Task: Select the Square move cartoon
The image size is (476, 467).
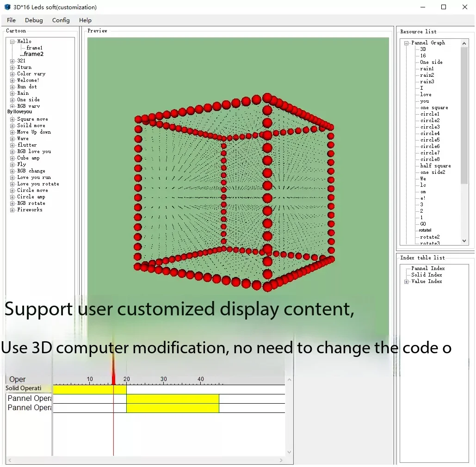Action: [x=32, y=119]
